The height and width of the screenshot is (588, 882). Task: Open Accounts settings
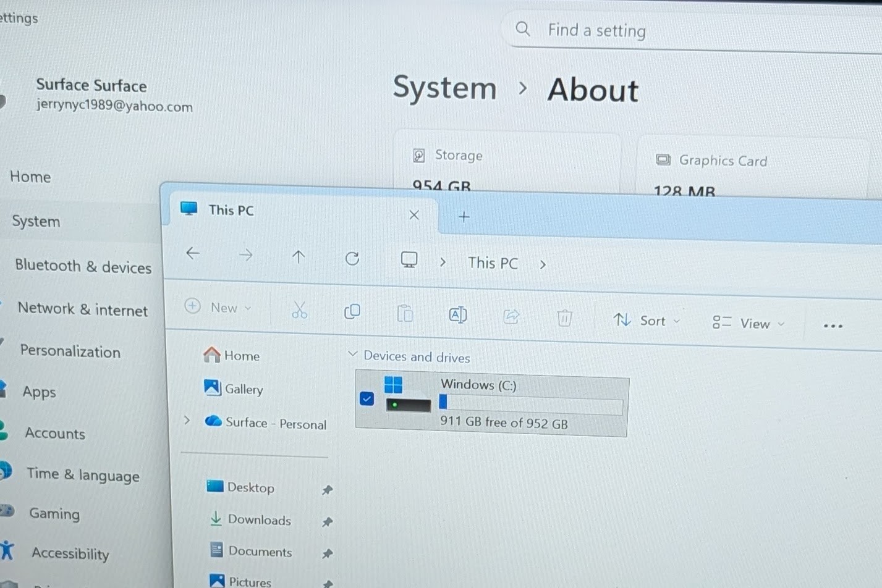pos(55,433)
